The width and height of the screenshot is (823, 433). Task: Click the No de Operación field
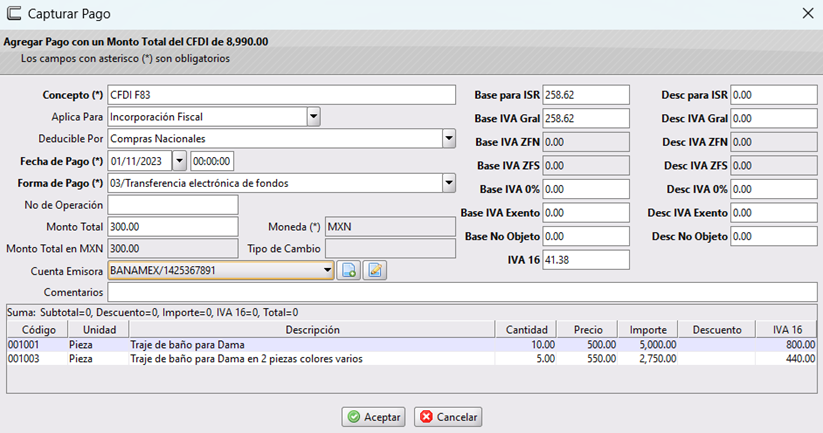click(x=173, y=205)
